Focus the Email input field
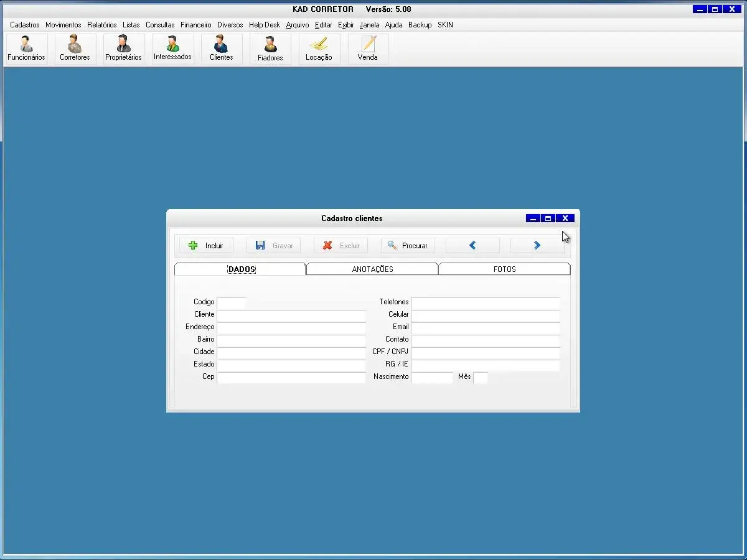Image resolution: width=747 pixels, height=560 pixels. click(x=485, y=327)
